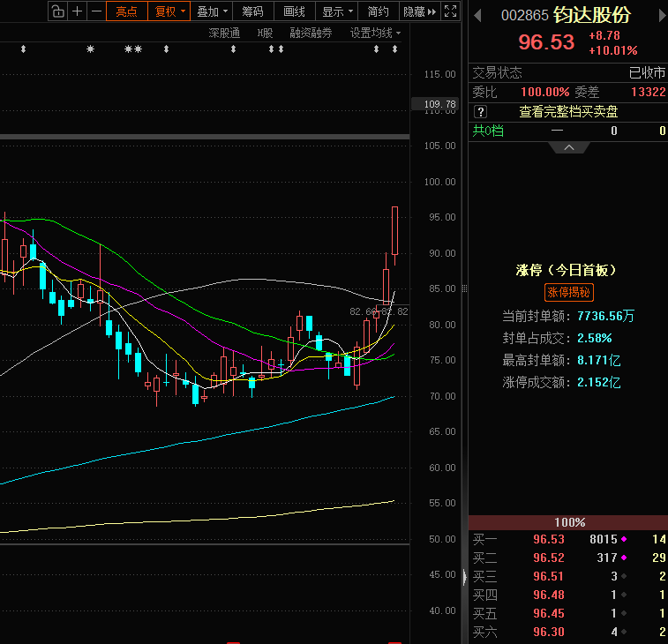Click the 筹码 chip distribution button
Image resolution: width=668 pixels, height=644 pixels.
coord(253,11)
